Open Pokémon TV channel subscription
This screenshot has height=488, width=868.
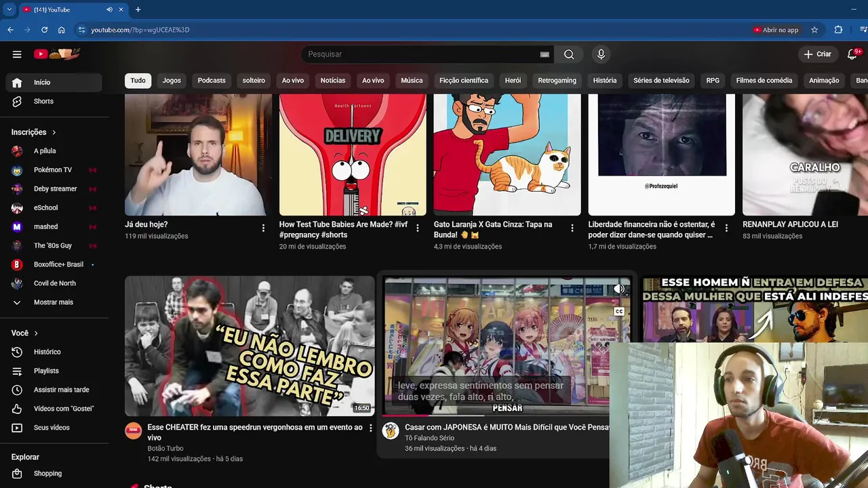click(x=54, y=170)
